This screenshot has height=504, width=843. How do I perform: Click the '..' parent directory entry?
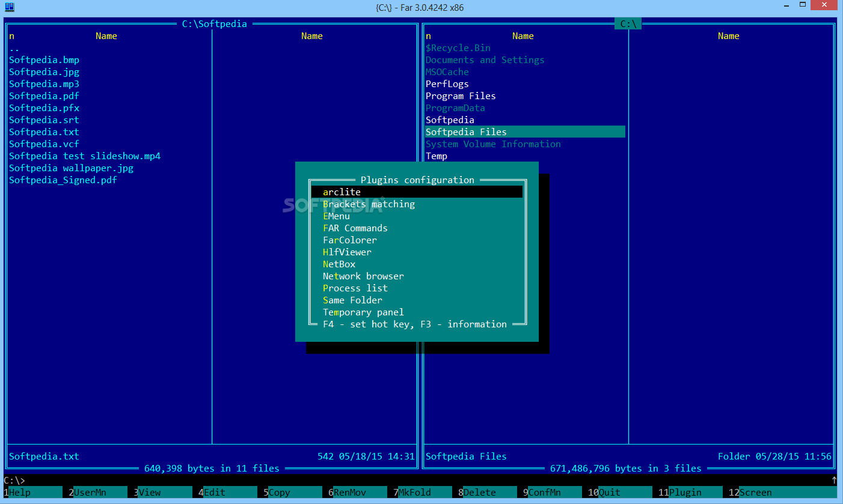pyautogui.click(x=14, y=48)
